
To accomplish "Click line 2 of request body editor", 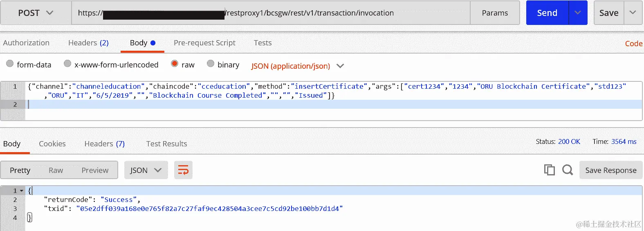I will tap(333, 104).
